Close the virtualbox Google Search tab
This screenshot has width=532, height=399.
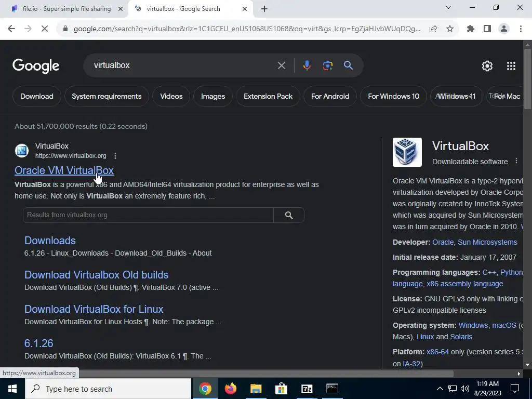pos(245,9)
